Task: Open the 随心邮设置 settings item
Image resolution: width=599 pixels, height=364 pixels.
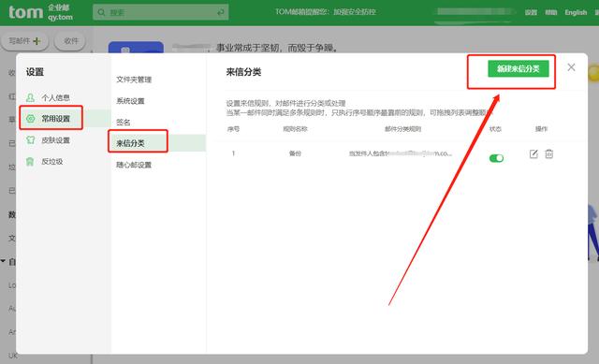Action: point(134,165)
